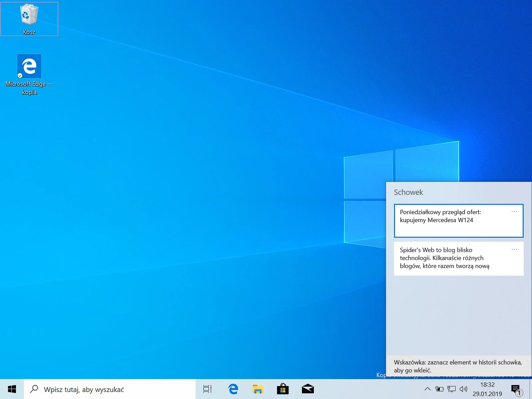Viewport: 532px width, 399px height.
Task: Open Task View from the taskbar
Action: (207, 389)
